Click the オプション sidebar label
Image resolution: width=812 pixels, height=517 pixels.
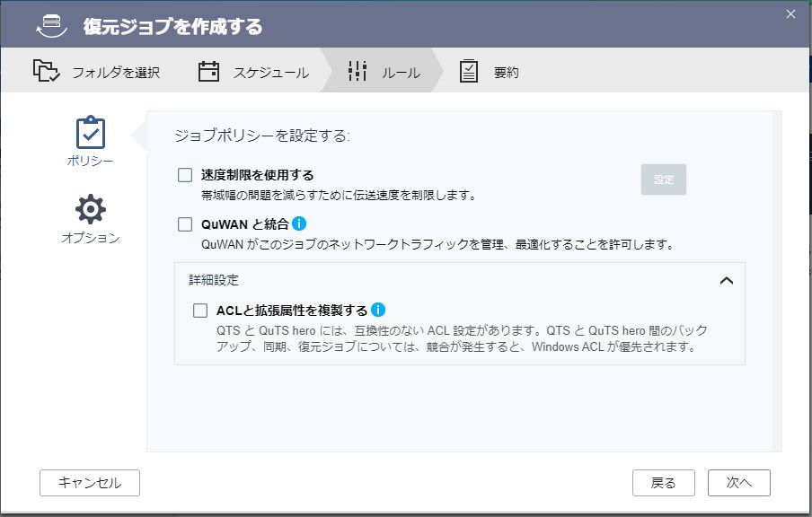click(91, 238)
